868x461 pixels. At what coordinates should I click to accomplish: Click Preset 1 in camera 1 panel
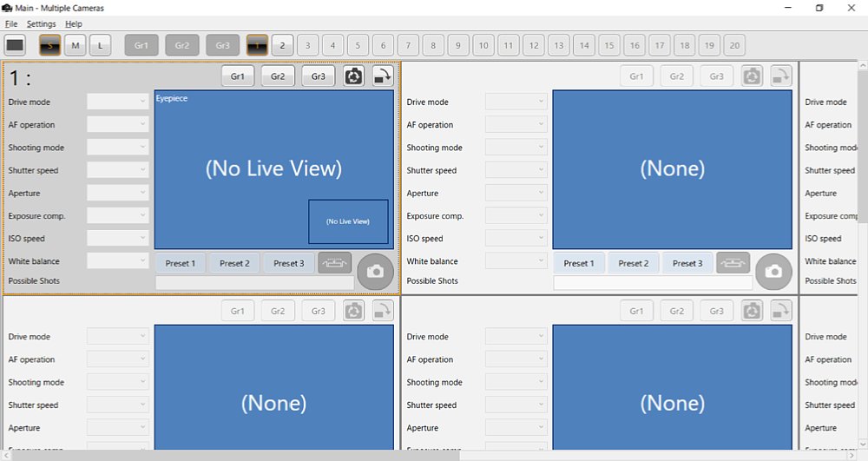[181, 263]
